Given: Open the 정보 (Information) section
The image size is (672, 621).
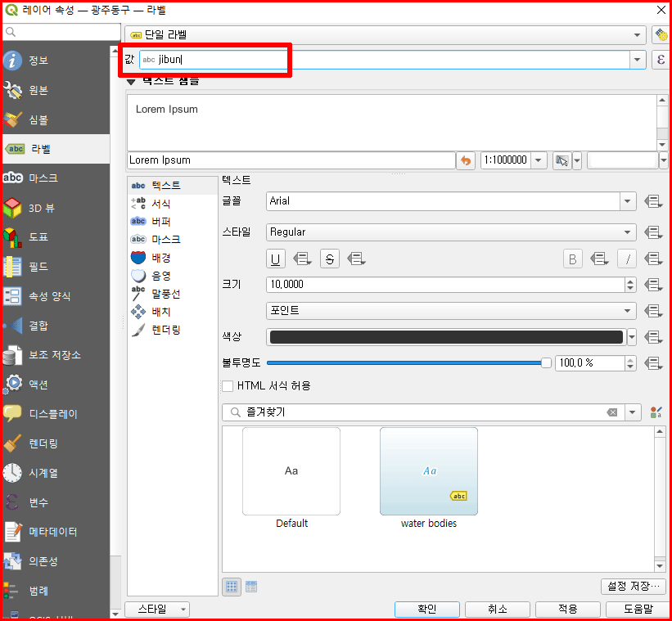Looking at the screenshot, I should pyautogui.click(x=56, y=61).
